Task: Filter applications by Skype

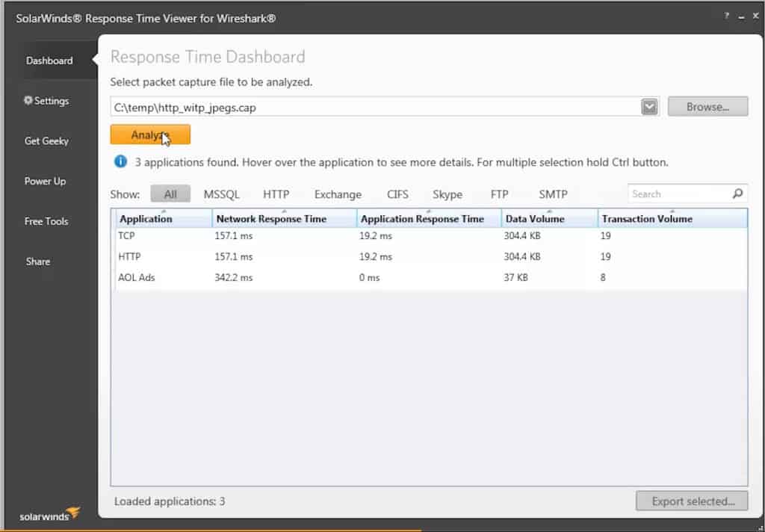Action: [447, 194]
